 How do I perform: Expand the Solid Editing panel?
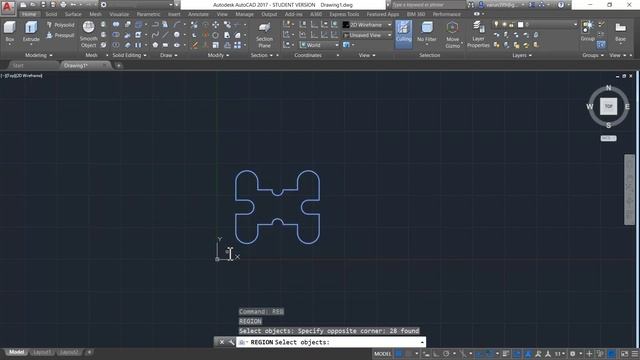click(x=129, y=55)
